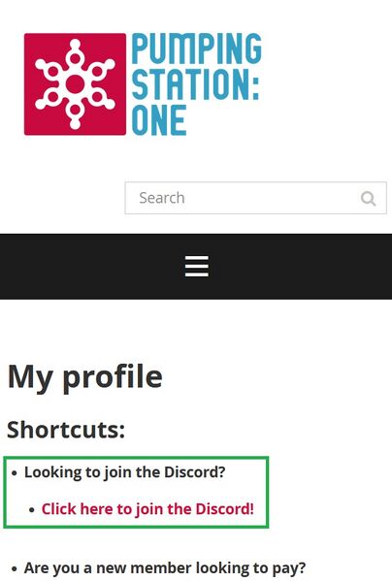This screenshot has width=392, height=581.
Task: Click here to join the Discord link
Action: click(x=147, y=509)
